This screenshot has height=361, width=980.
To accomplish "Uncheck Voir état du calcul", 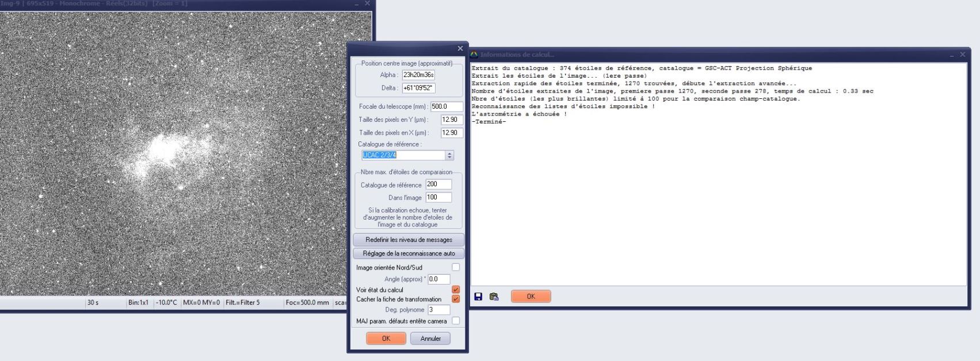I will click(456, 290).
